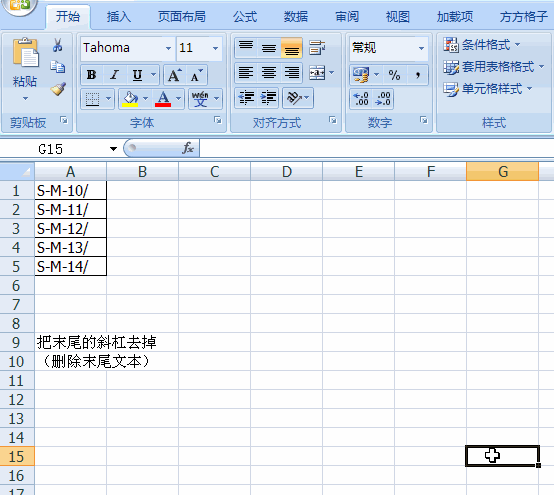The width and height of the screenshot is (554, 495).
Task: Select all cells with corner button
Action: coord(17,172)
